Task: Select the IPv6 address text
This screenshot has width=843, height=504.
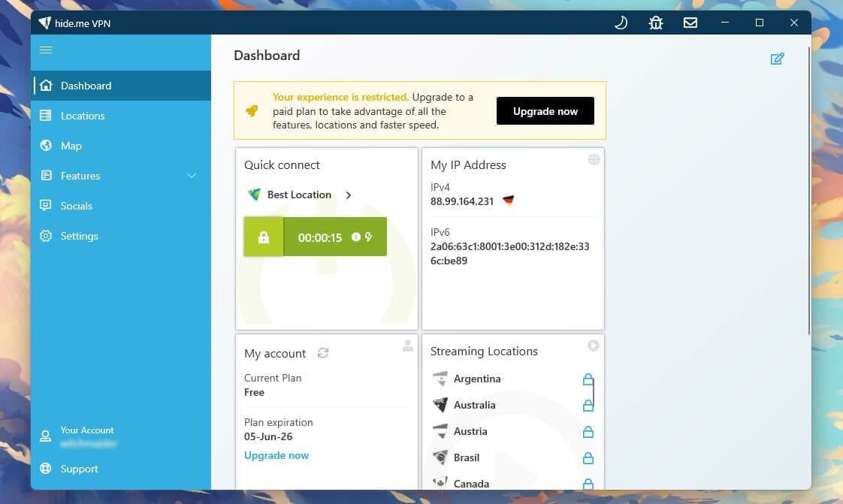Action: coord(509,254)
